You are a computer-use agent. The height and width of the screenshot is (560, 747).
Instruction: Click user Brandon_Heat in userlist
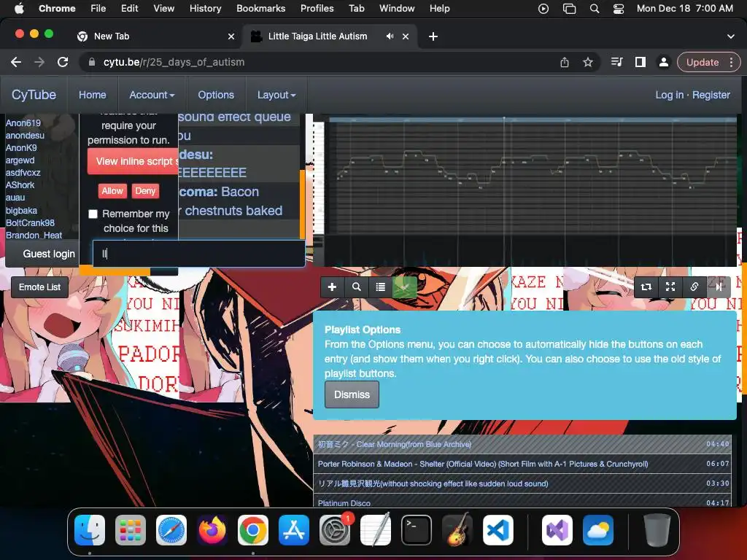pyautogui.click(x=34, y=236)
